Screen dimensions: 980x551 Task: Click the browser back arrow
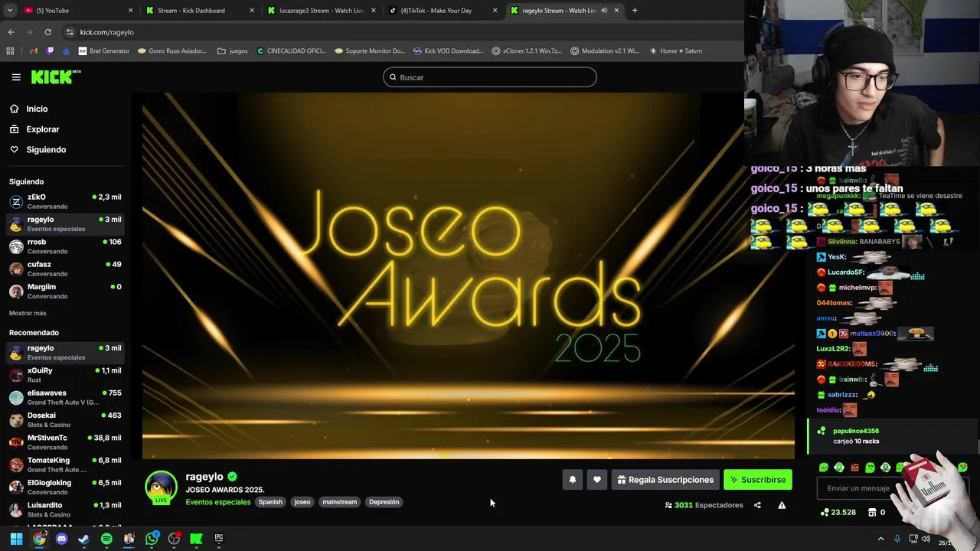point(11,32)
